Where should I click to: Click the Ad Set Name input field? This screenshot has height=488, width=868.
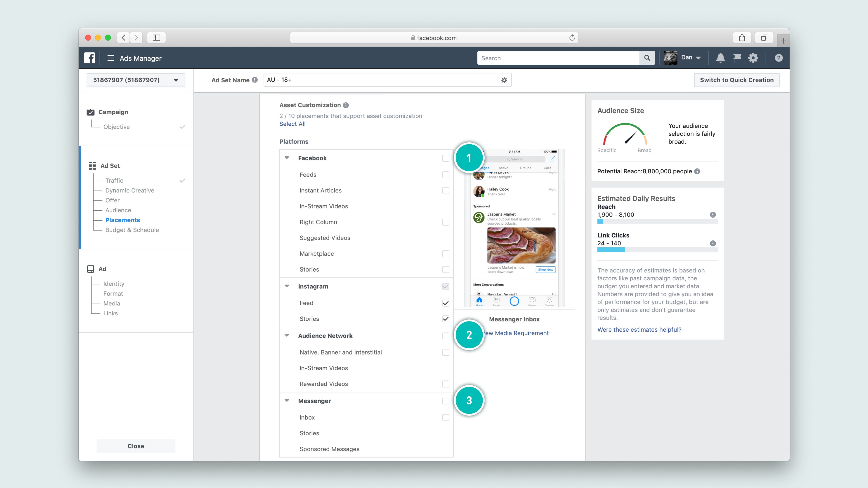click(381, 80)
